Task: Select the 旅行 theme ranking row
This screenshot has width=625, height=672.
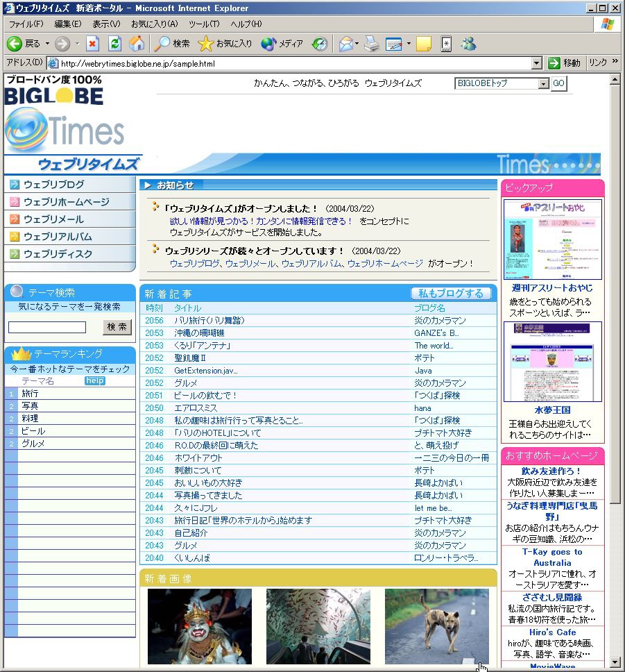Action: [x=70, y=394]
